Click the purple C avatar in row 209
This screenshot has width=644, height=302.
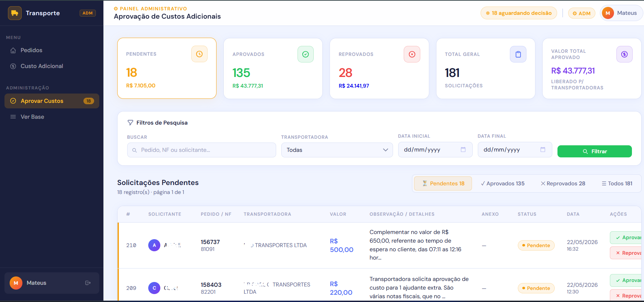coord(154,288)
